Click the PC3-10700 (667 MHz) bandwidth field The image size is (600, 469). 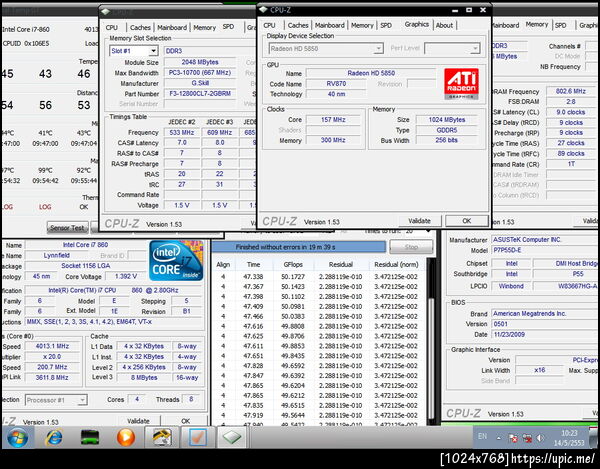200,72
